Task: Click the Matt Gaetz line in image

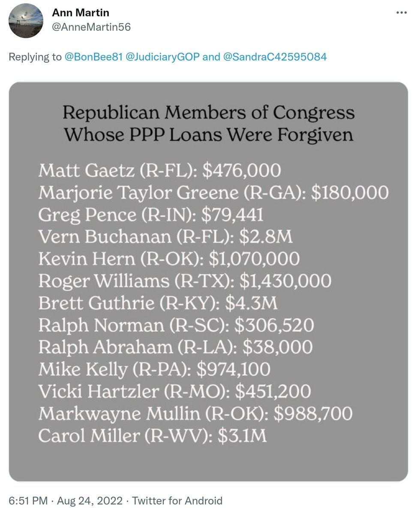Action: pyautogui.click(x=159, y=170)
